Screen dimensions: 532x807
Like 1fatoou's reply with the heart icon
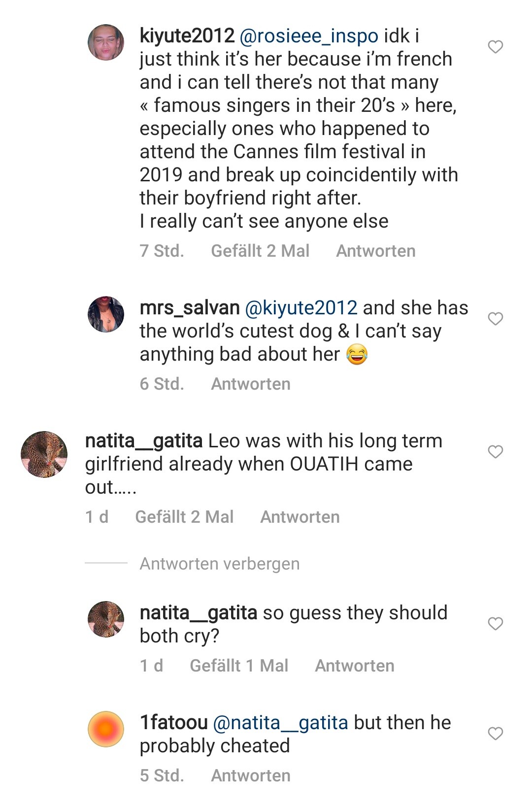[x=495, y=734]
